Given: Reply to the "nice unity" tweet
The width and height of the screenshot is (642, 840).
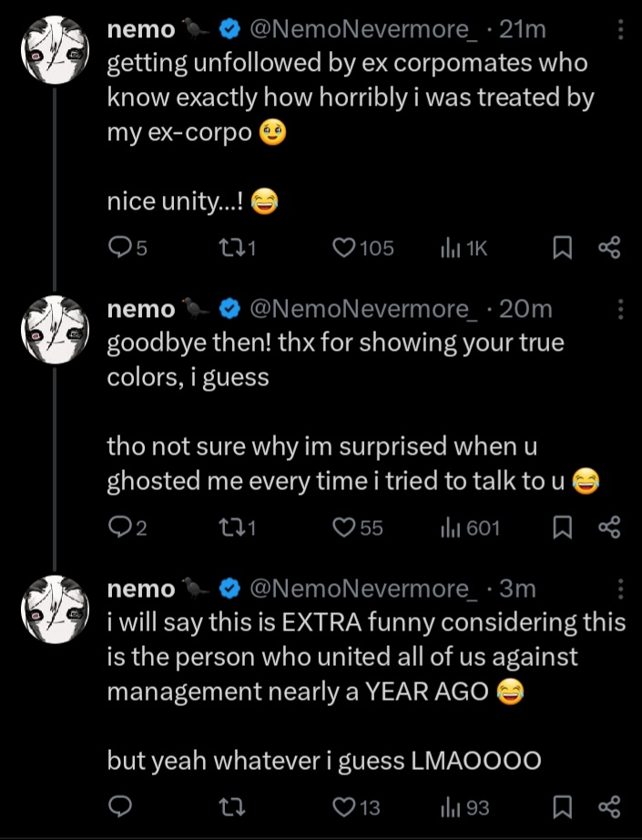Looking at the screenshot, I should (x=120, y=248).
